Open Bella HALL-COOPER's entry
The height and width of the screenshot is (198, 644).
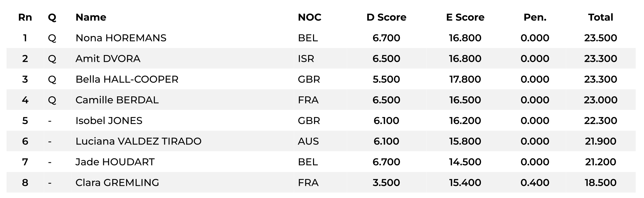pyautogui.click(x=127, y=79)
